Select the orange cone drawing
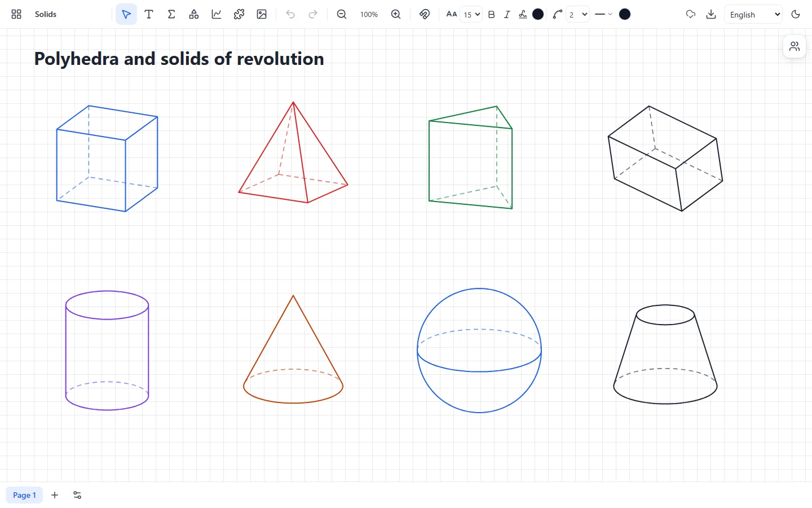This screenshot has width=812, height=508. (x=293, y=349)
